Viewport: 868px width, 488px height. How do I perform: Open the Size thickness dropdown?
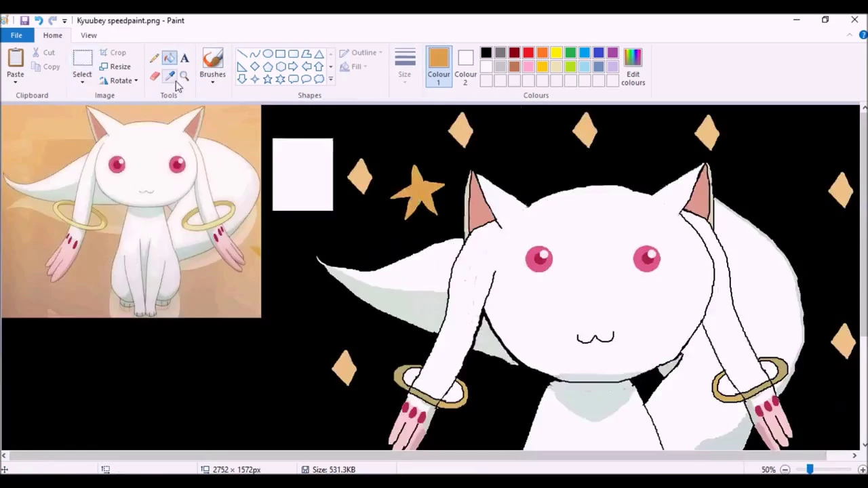(405, 66)
